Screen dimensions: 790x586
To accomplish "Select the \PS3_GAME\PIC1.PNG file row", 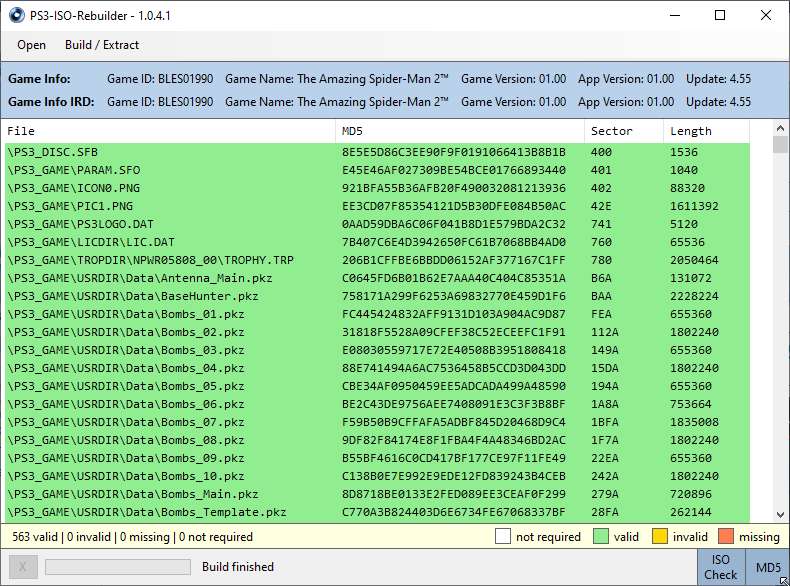I will point(377,206).
